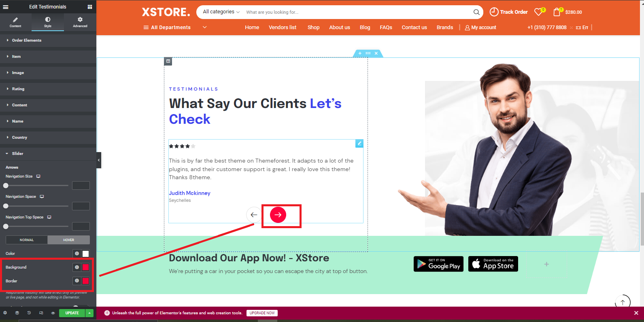Open the Elementor hamburger menu
This screenshot has height=322, width=644.
(6, 7)
